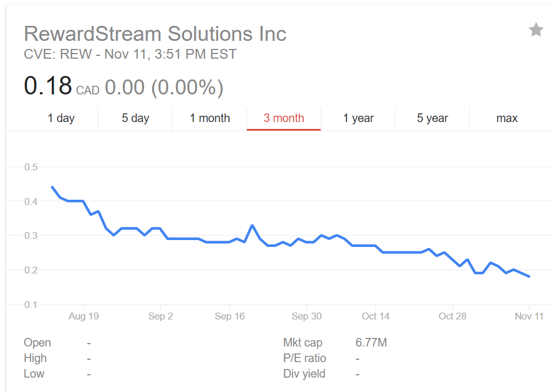552x392 pixels.
Task: Select the 3 month tab
Action: click(284, 118)
